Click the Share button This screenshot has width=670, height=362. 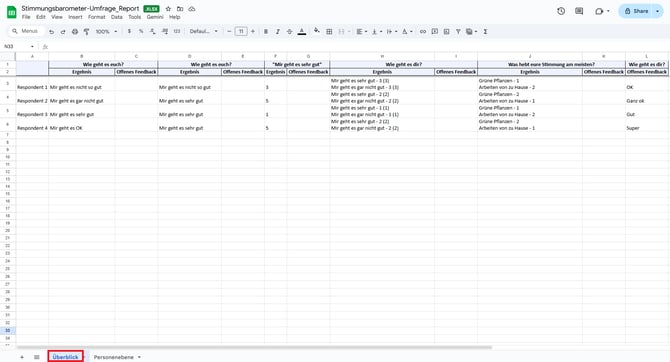[x=636, y=11]
